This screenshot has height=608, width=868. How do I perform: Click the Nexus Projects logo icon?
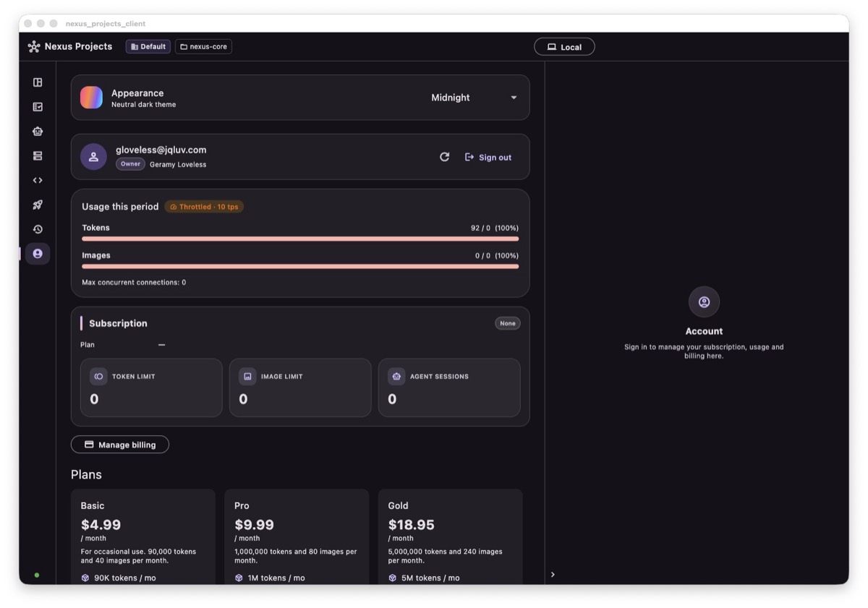pos(34,46)
